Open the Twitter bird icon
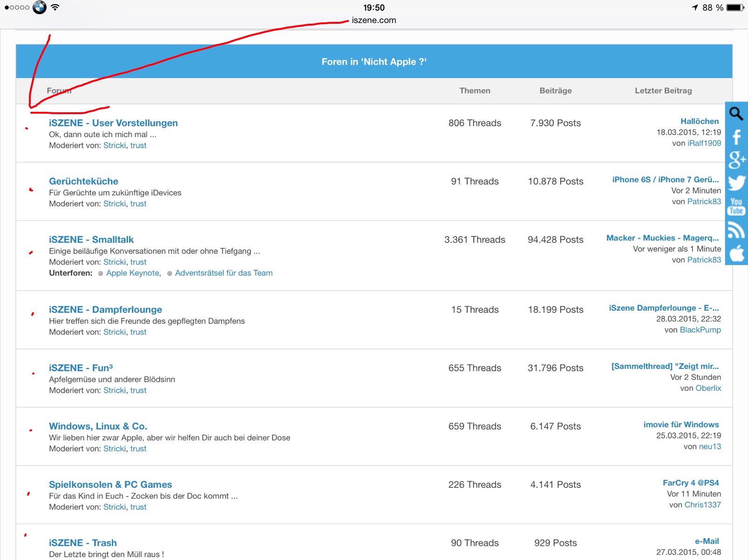The width and height of the screenshot is (748, 560). click(x=736, y=183)
